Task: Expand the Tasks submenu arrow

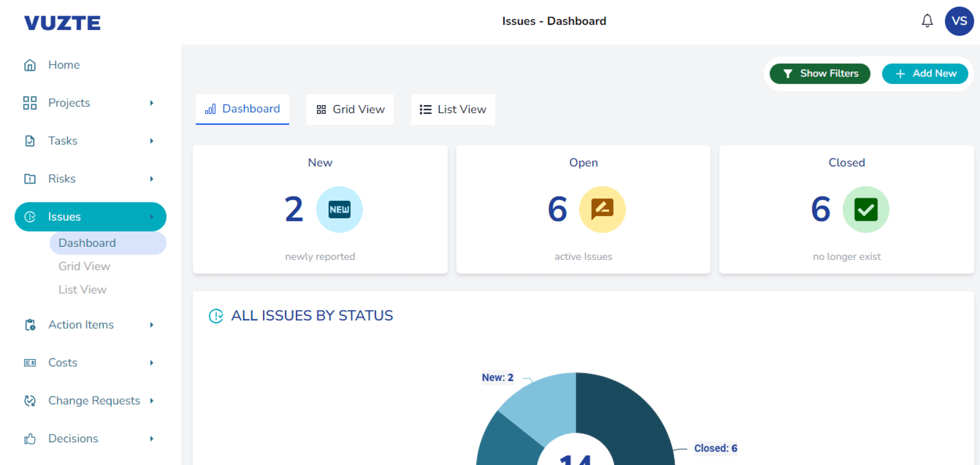Action: (152, 141)
